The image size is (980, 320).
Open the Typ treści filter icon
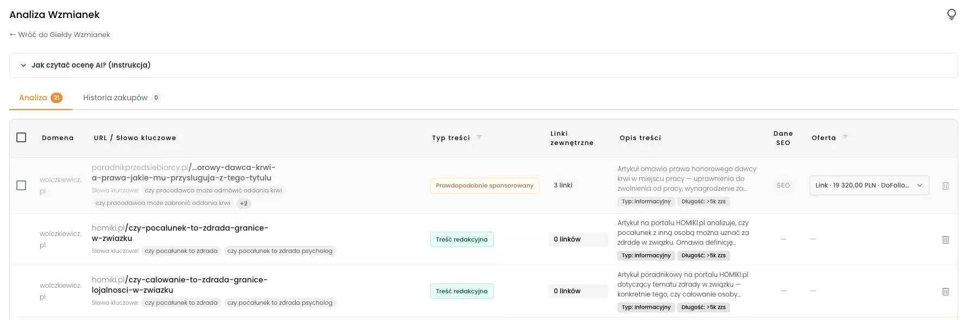tap(479, 137)
